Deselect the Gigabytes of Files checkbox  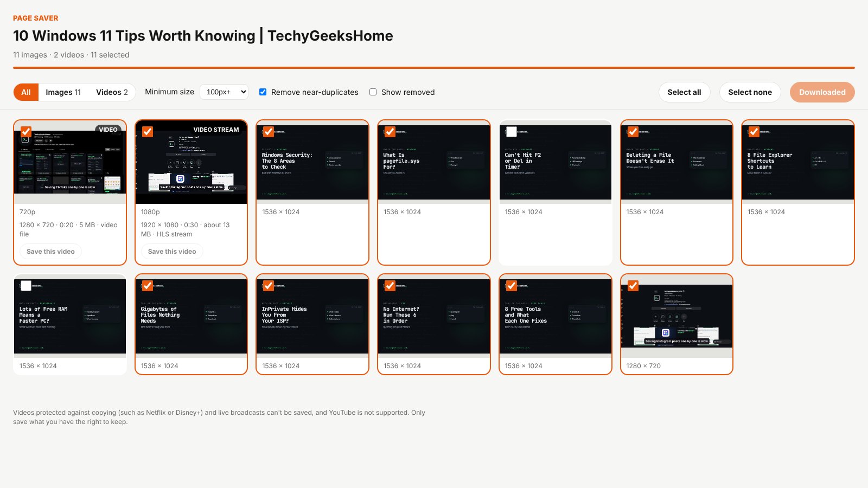[148, 286]
